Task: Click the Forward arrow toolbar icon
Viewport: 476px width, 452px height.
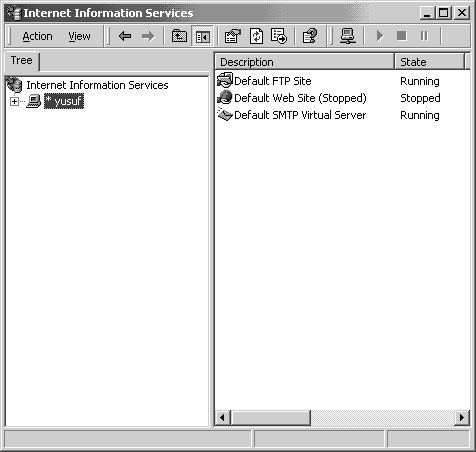Action: click(148, 36)
